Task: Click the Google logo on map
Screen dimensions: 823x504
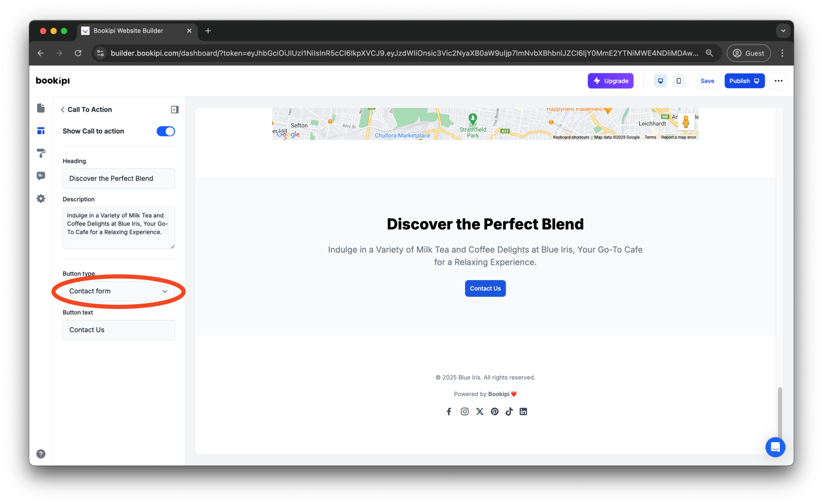Action: point(288,134)
